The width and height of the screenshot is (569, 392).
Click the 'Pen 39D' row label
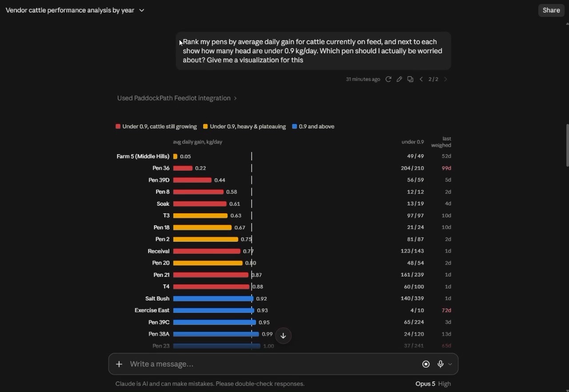159,180
